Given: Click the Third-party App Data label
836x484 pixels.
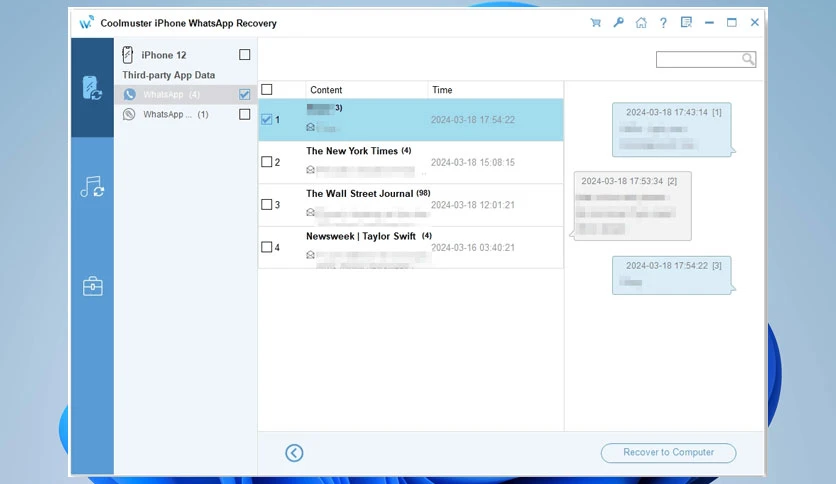Looking at the screenshot, I should click(168, 75).
